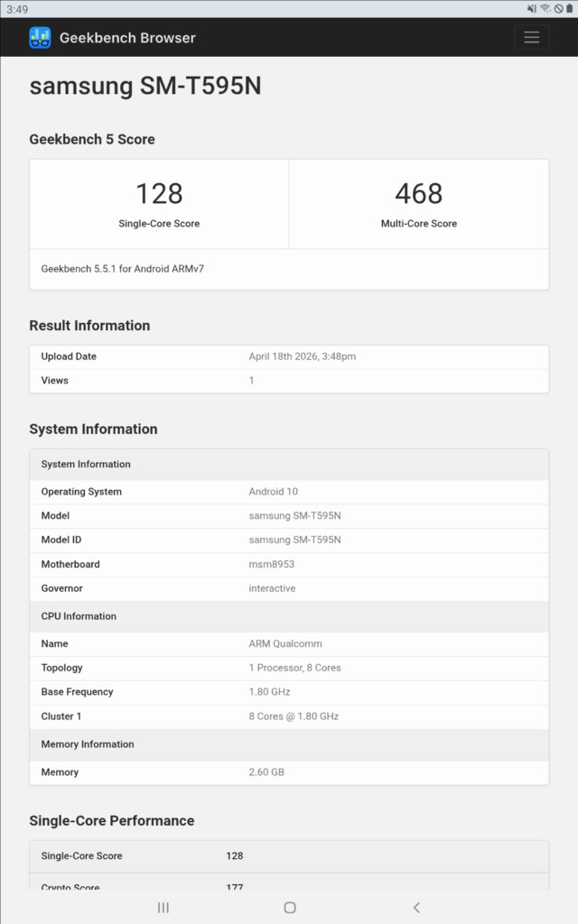Click the Geekbench glasses logo icon
The width and height of the screenshot is (578, 924).
[40, 38]
